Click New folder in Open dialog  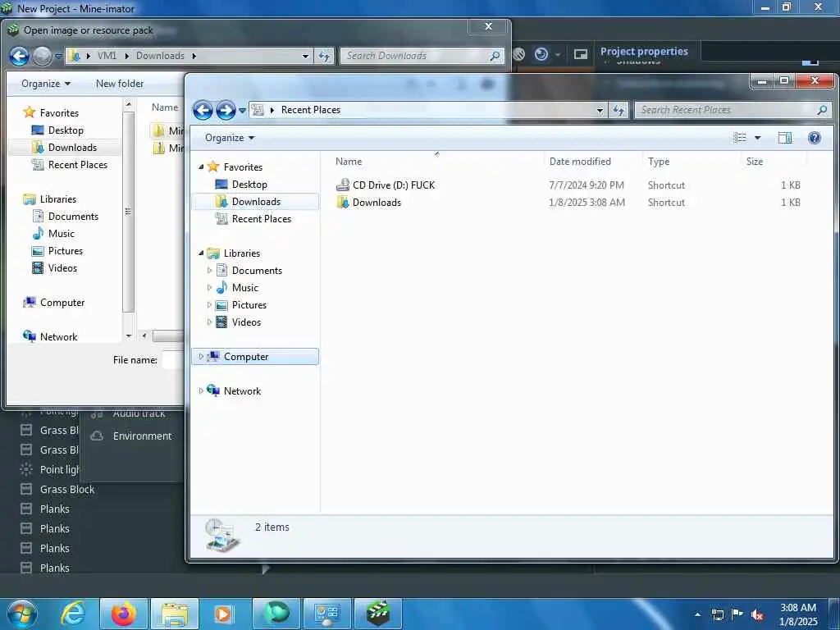pyautogui.click(x=120, y=84)
